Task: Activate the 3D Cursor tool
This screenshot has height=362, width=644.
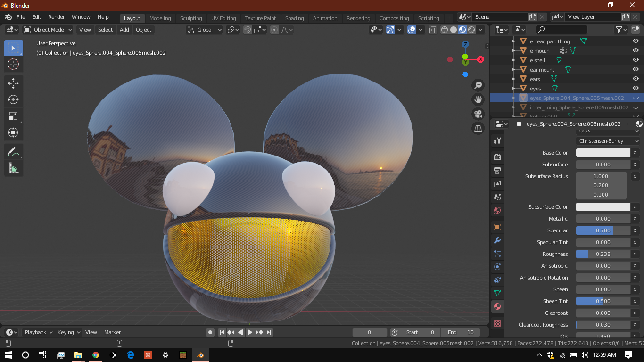Action: click(13, 65)
